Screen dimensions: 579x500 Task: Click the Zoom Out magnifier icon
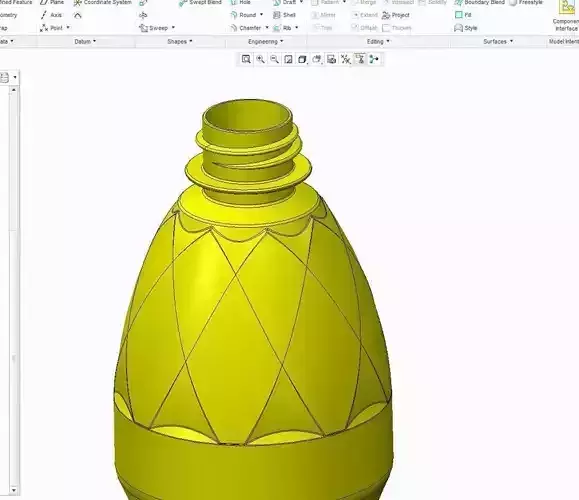click(274, 59)
